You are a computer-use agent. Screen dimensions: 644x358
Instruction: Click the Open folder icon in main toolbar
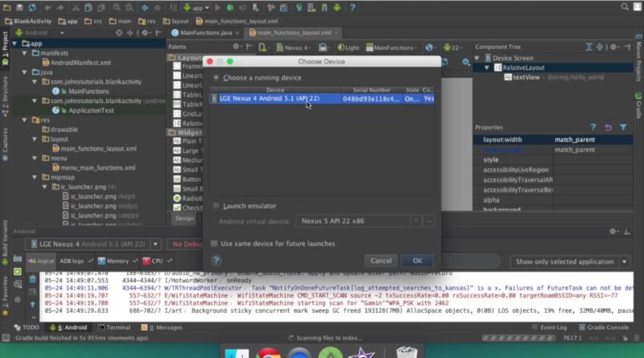click(x=7, y=7)
